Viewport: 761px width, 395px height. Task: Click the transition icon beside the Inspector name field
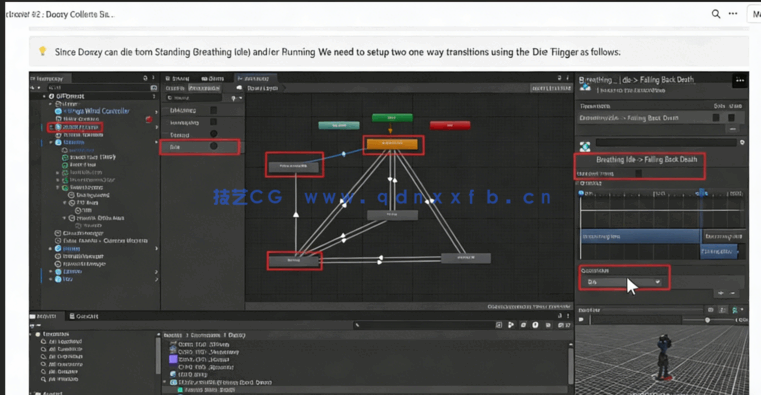coord(585,146)
